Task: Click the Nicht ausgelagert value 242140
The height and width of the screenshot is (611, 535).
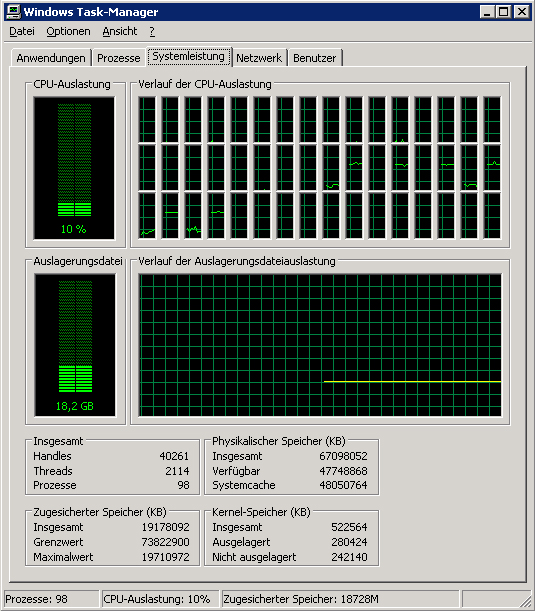Action: point(349,557)
